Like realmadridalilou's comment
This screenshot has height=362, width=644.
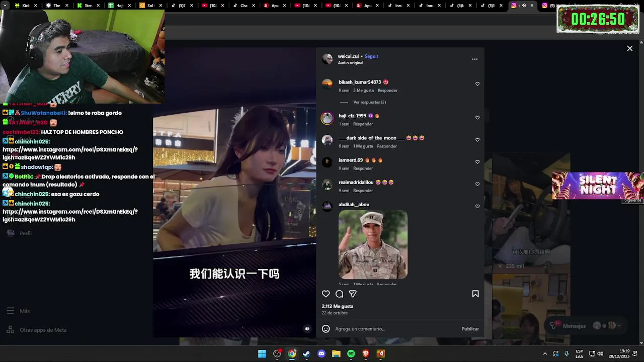click(477, 184)
